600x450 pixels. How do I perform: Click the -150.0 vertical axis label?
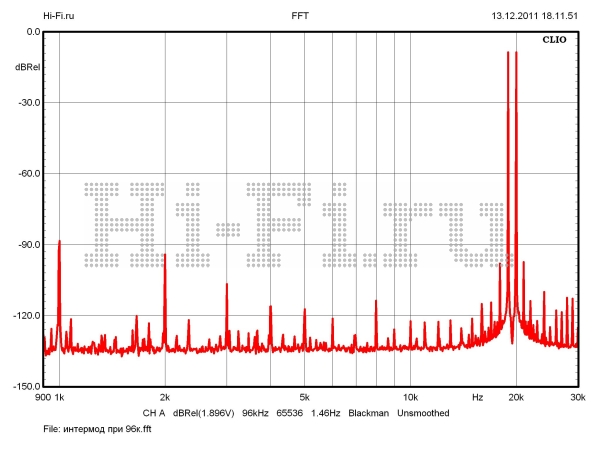pyautogui.click(x=24, y=386)
